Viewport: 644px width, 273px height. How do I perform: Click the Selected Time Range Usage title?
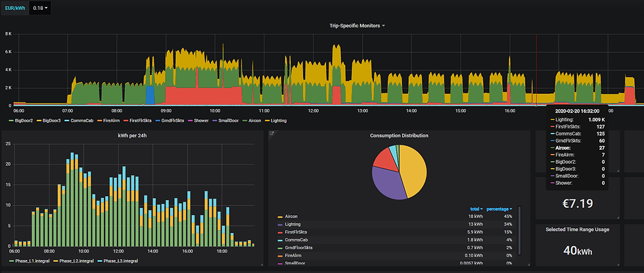click(x=577, y=230)
